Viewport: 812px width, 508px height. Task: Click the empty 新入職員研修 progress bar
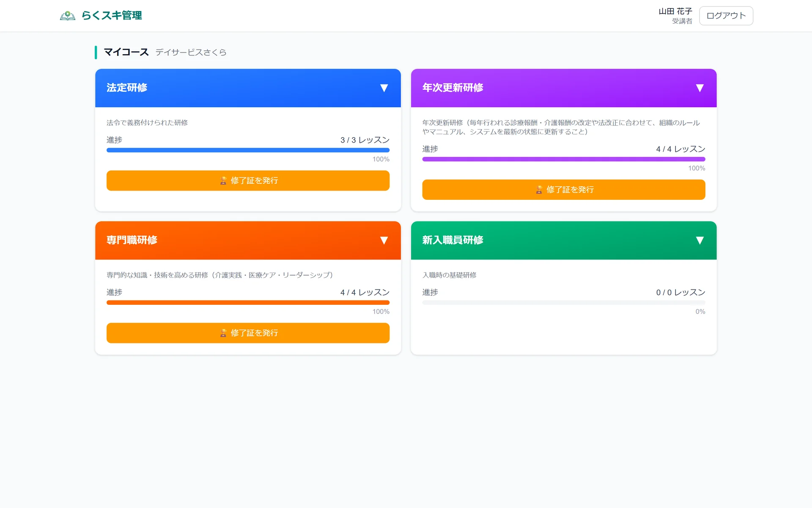pos(563,303)
